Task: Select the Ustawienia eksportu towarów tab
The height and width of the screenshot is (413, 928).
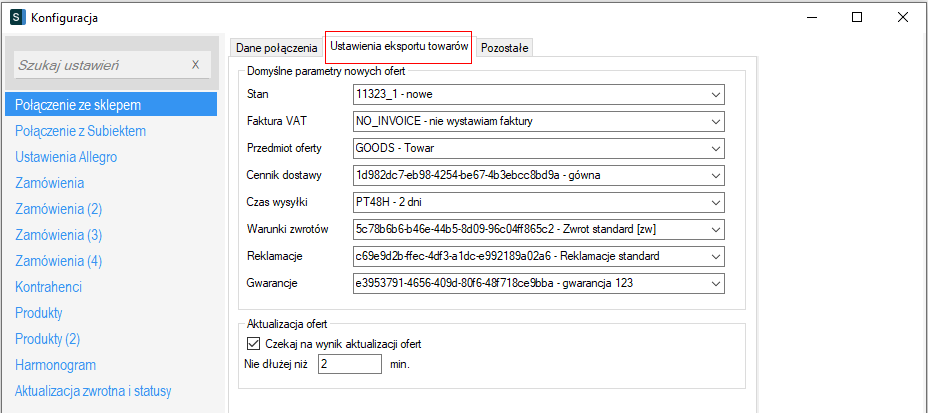Action: click(399, 47)
